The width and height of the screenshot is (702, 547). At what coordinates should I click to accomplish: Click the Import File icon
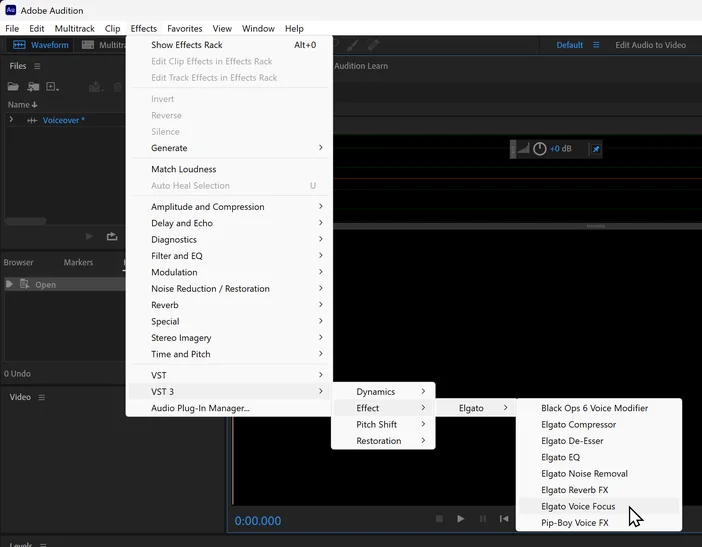point(33,86)
